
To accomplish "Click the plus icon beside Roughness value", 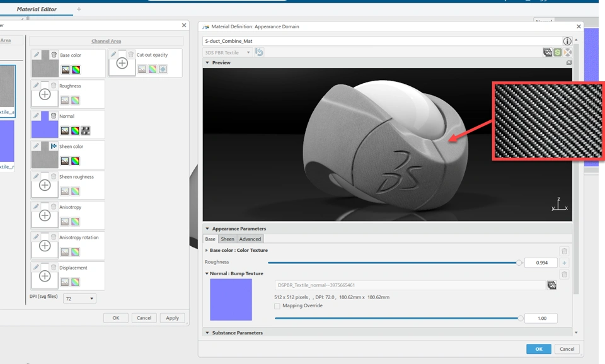I will (564, 263).
